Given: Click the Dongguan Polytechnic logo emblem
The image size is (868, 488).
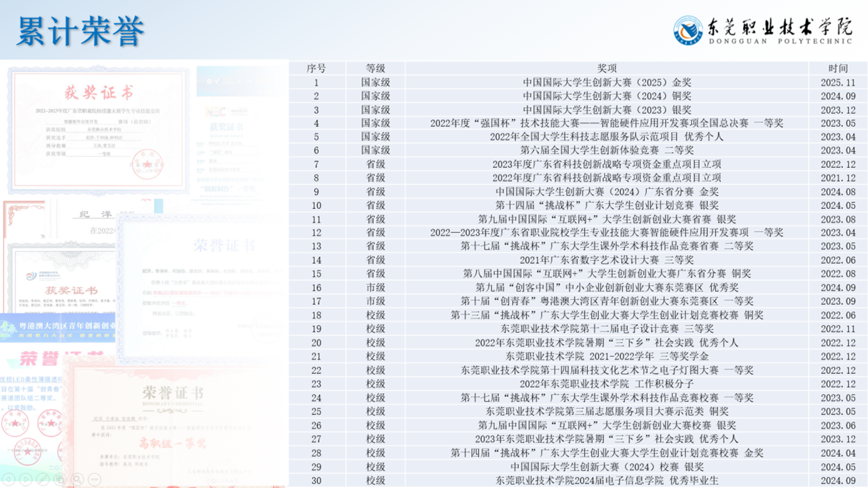Looking at the screenshot, I should pos(688,30).
